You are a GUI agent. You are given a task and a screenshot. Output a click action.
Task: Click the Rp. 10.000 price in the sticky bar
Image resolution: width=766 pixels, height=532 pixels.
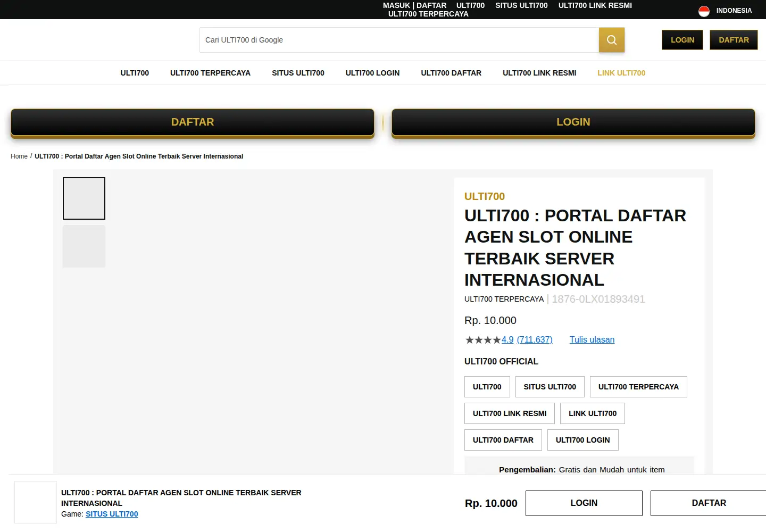pos(491,503)
